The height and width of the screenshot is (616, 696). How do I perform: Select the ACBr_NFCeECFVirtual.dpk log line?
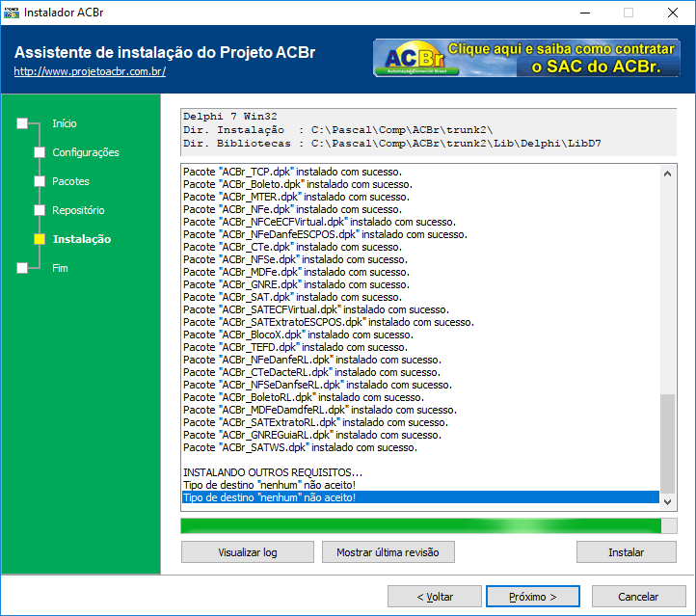pyautogui.click(x=420, y=222)
